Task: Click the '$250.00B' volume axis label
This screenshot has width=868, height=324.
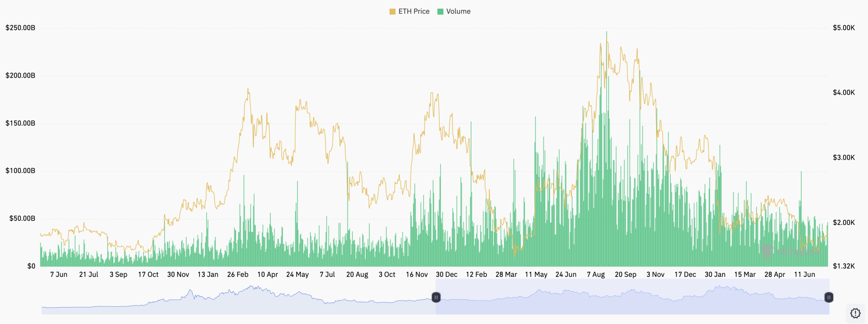Action: click(x=20, y=28)
